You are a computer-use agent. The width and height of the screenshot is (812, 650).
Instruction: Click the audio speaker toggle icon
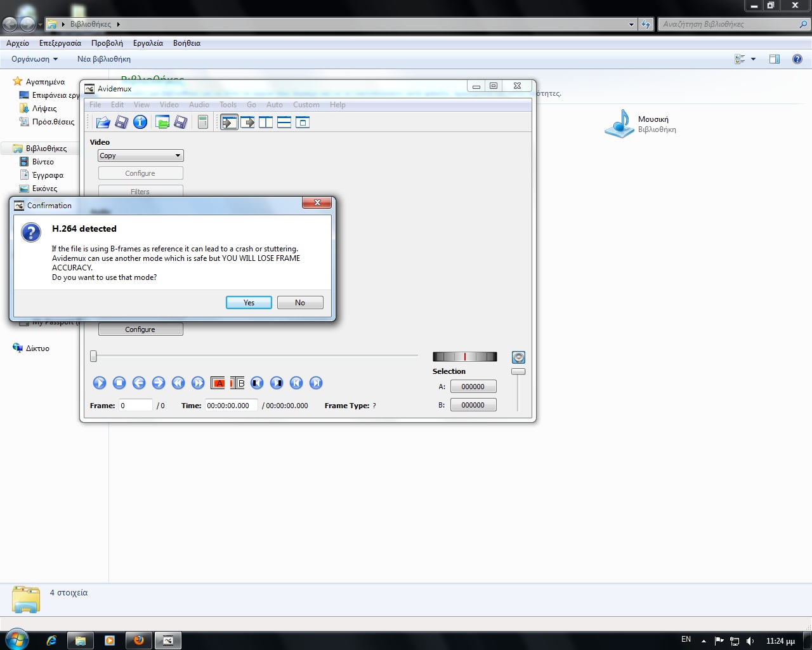(518, 357)
